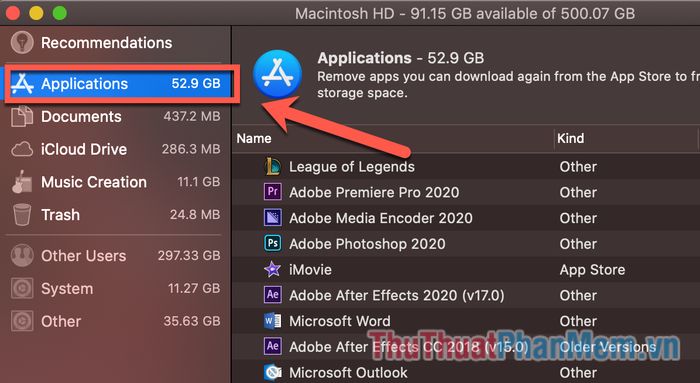Click the large App Store icon

tap(277, 74)
